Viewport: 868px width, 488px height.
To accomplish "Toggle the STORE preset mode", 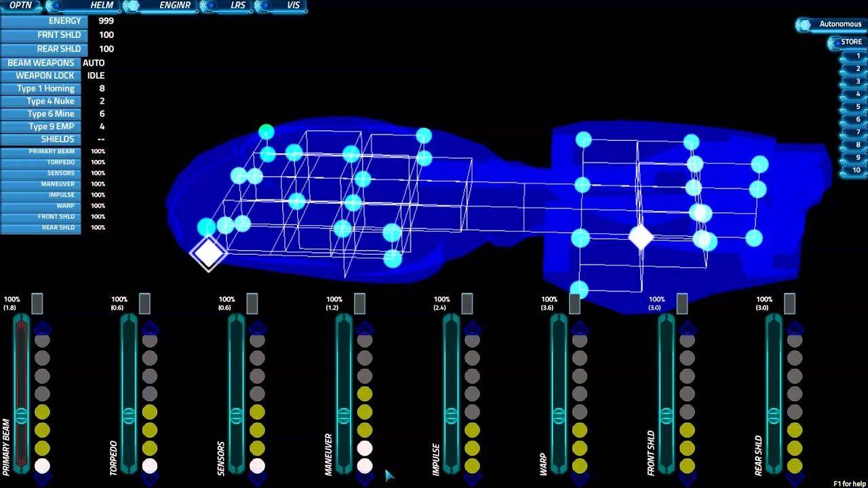I will (x=847, y=42).
